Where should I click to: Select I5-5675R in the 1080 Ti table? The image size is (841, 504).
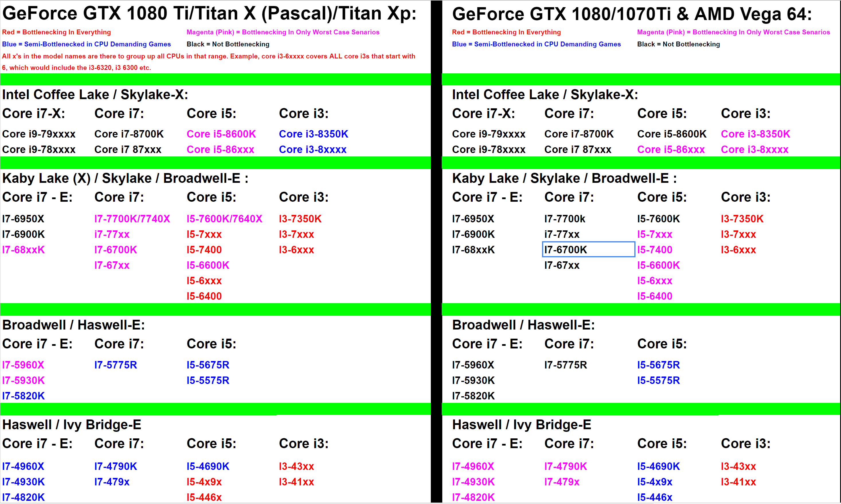click(208, 365)
